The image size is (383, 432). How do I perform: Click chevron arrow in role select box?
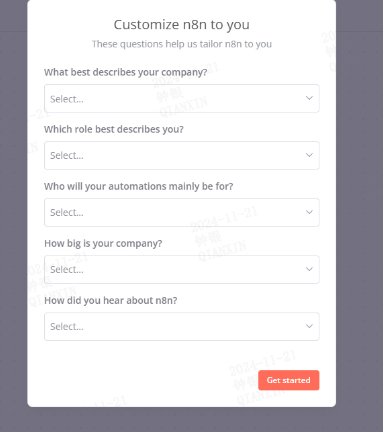(309, 155)
